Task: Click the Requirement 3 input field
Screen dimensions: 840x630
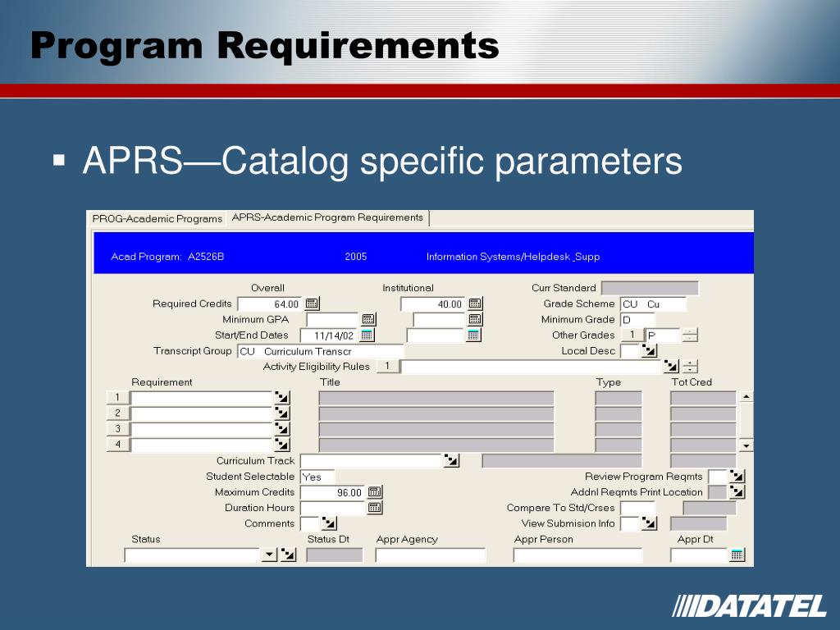Action: 202,429
